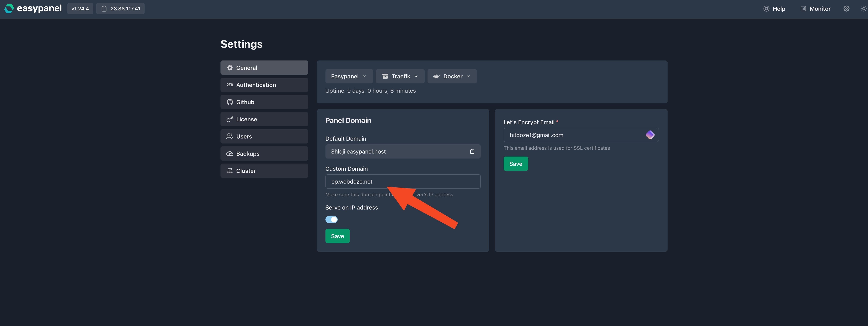Screen dimensions: 868x326
Task: Open the Cluster settings tab
Action: tap(264, 171)
